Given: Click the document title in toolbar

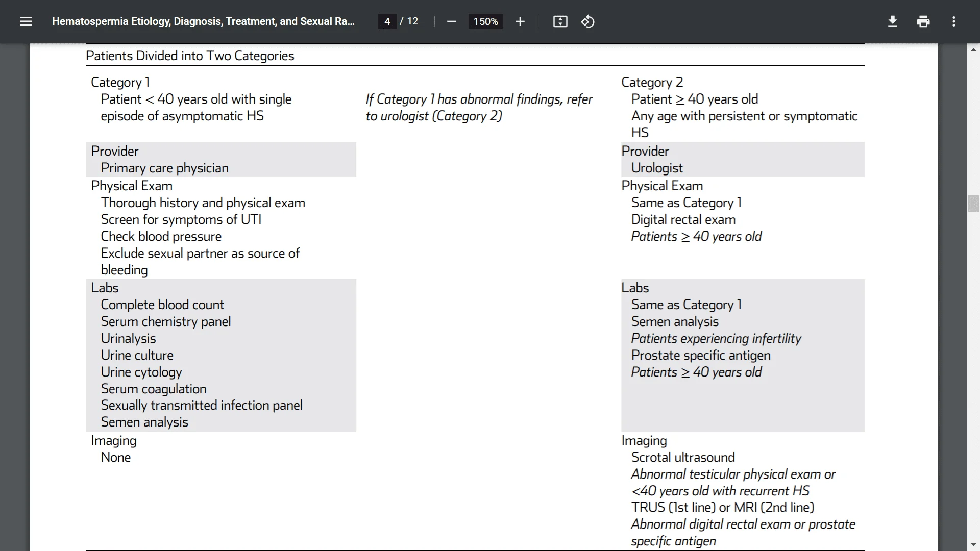Looking at the screenshot, I should [203, 21].
